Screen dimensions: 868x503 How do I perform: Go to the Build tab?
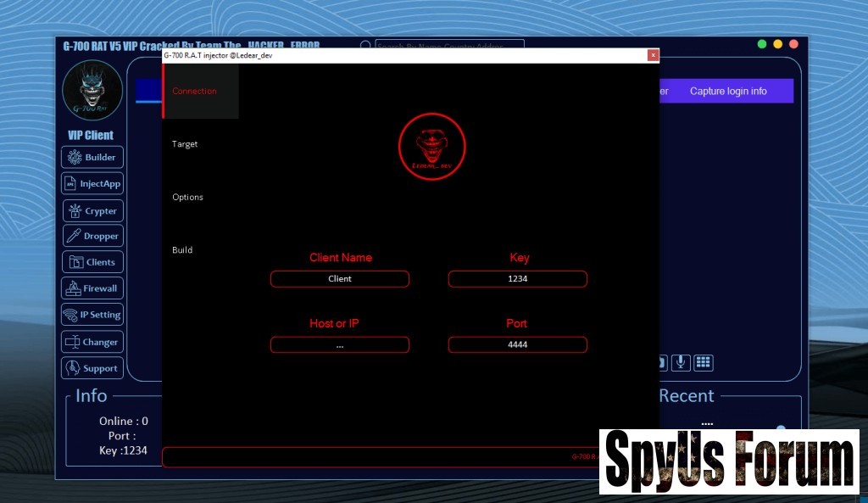pos(182,250)
